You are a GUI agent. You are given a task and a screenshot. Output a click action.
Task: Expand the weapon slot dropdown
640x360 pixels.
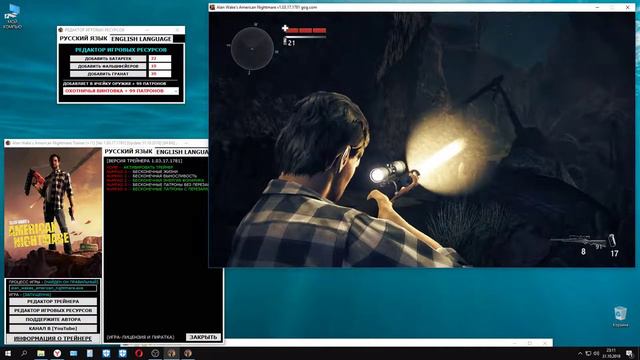[176, 91]
